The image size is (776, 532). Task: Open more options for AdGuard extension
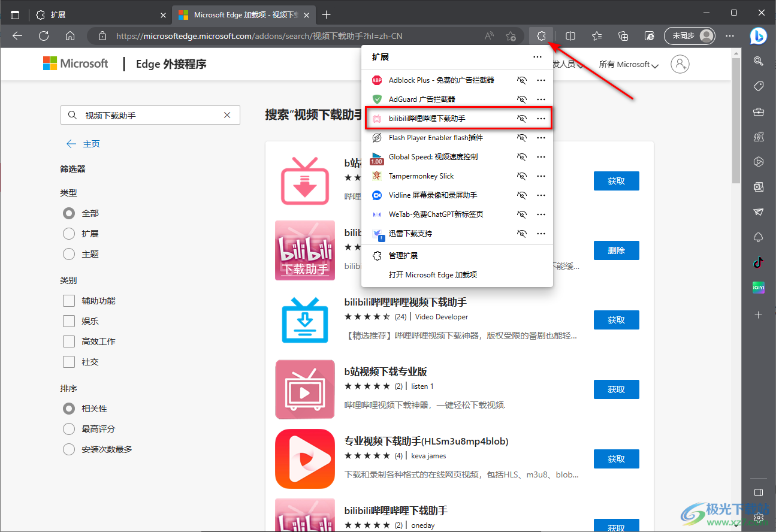pos(541,99)
